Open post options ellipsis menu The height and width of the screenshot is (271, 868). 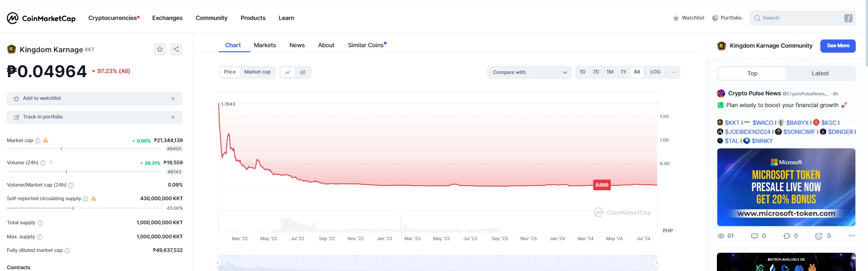tap(851, 236)
